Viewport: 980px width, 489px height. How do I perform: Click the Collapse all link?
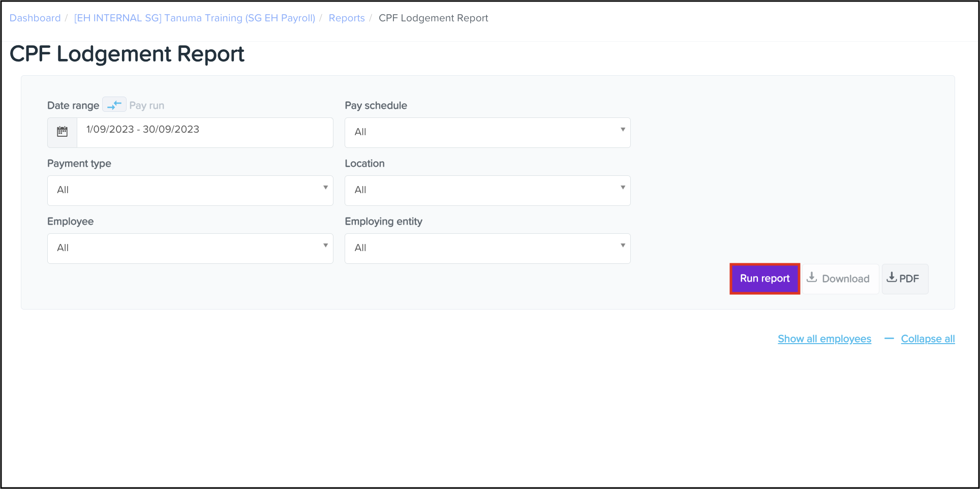(928, 339)
